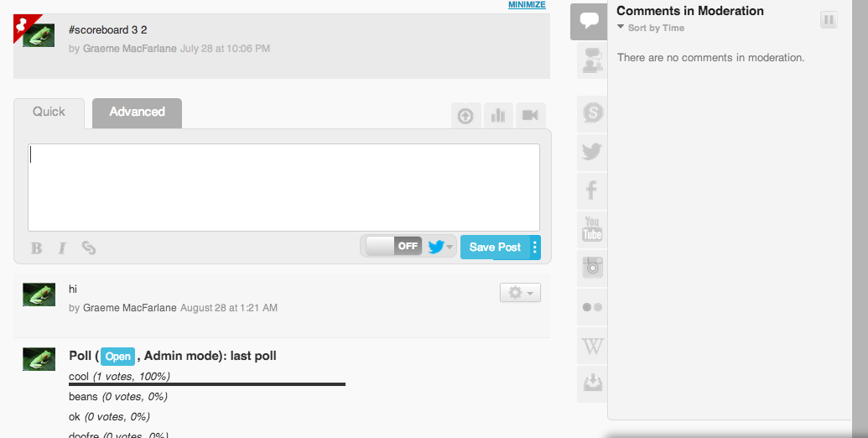Image resolution: width=868 pixels, height=438 pixels.
Task: Switch to the Quick tab
Action: coord(49,112)
